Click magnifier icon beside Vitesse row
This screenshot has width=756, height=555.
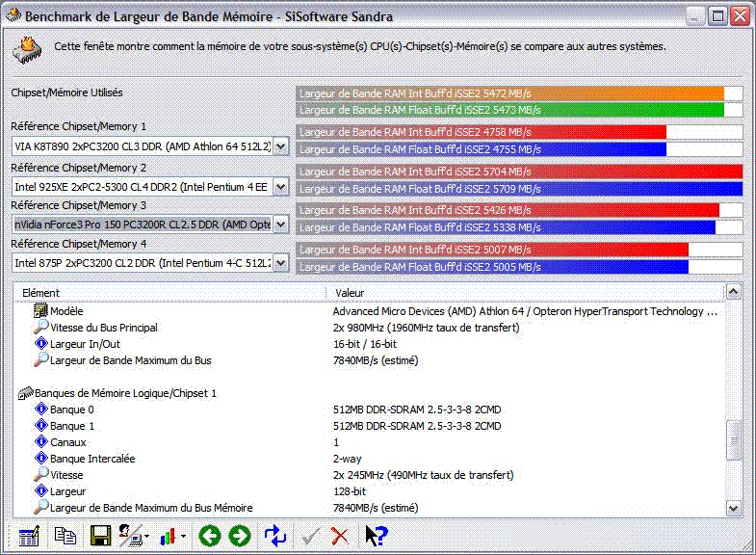click(x=40, y=474)
